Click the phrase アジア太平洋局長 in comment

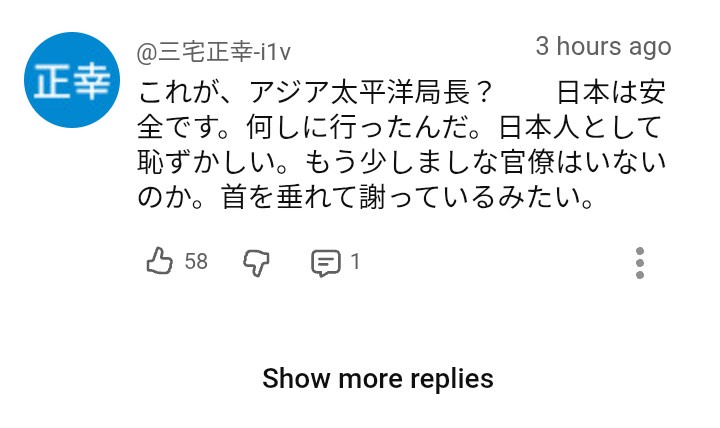click(x=359, y=92)
